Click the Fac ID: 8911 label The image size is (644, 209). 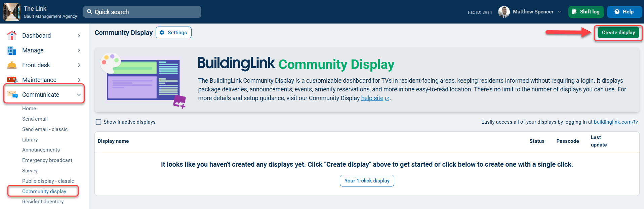[x=480, y=12]
